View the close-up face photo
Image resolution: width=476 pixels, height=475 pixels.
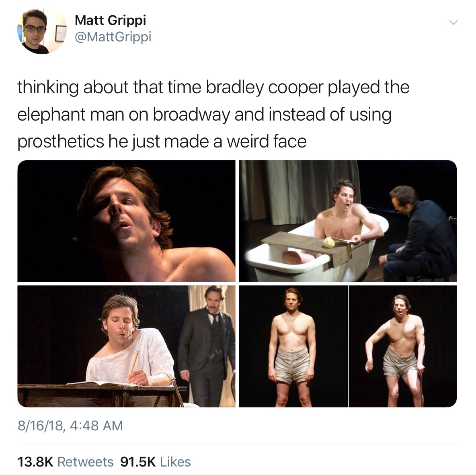[x=126, y=221]
